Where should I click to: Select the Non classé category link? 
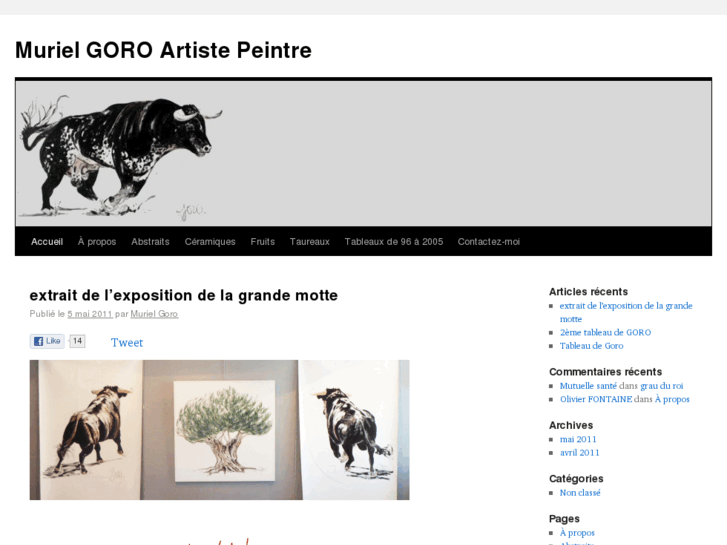point(580,493)
